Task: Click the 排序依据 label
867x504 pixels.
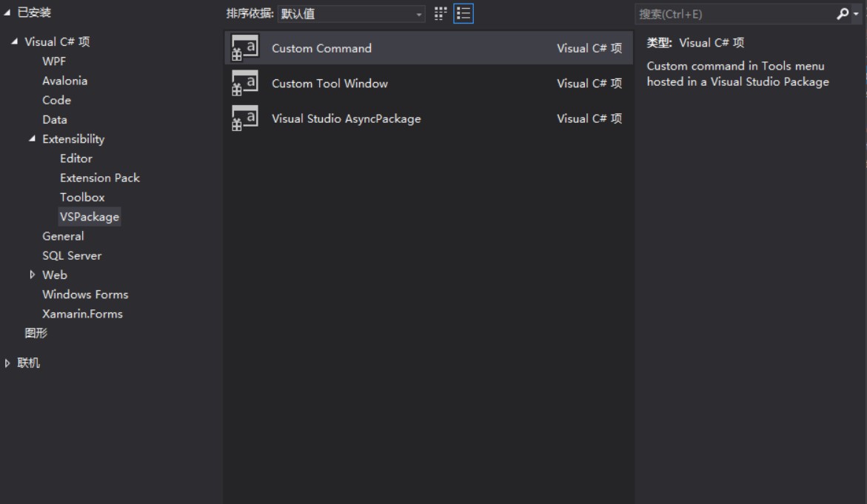Action: click(x=250, y=13)
